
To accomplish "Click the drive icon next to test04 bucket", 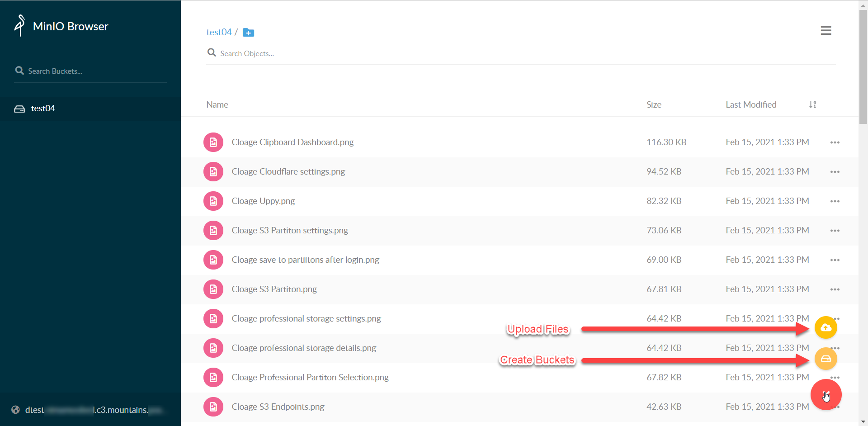I will click(x=19, y=109).
